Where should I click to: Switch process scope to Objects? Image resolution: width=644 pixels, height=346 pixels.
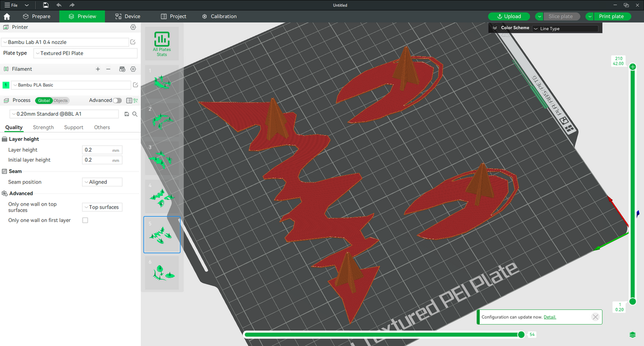60,100
